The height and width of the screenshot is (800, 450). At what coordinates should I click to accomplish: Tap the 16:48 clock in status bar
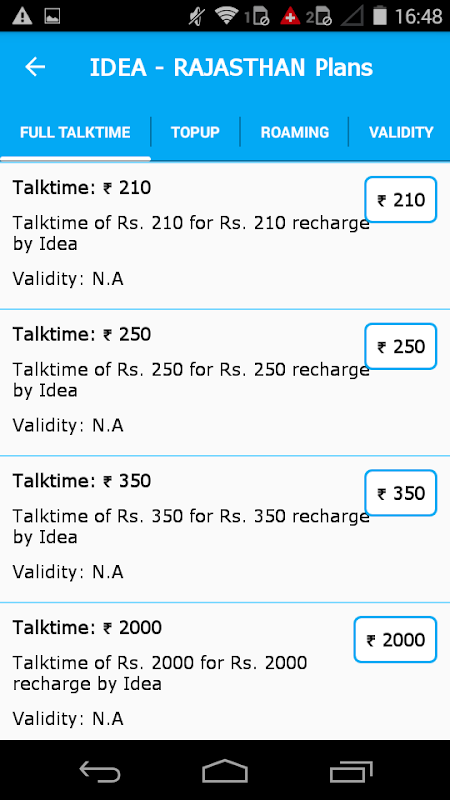point(418,16)
